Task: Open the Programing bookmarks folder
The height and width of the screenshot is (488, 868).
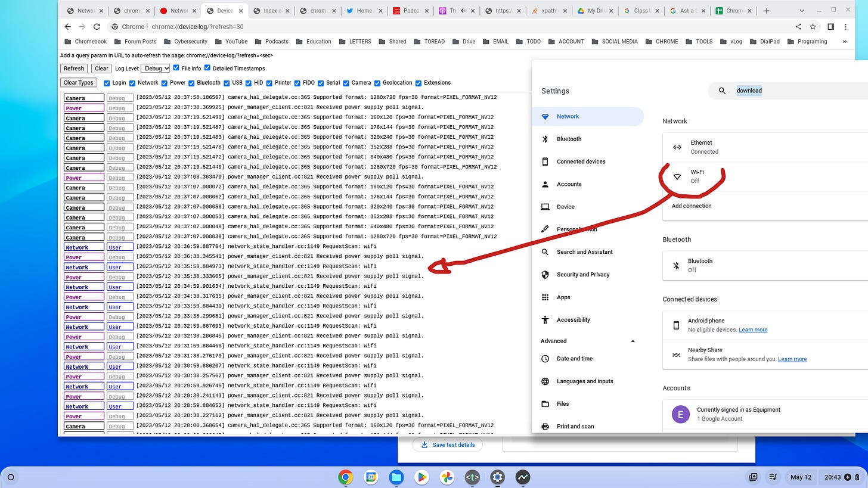Action: coord(807,42)
